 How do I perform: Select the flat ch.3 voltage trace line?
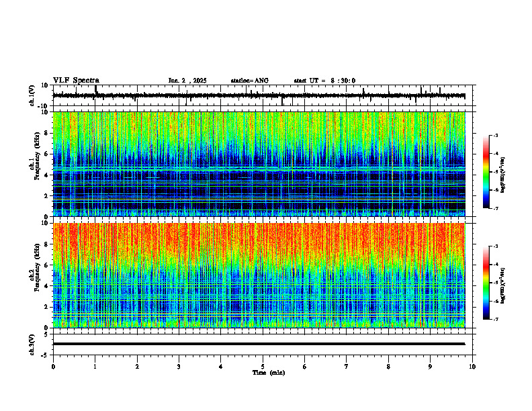(x=259, y=344)
